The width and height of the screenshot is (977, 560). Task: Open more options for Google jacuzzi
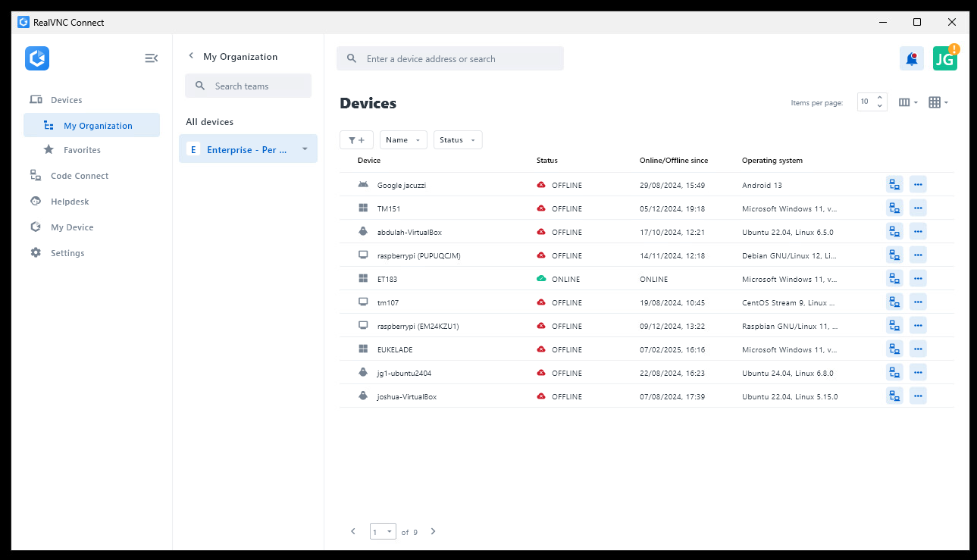[x=918, y=185]
